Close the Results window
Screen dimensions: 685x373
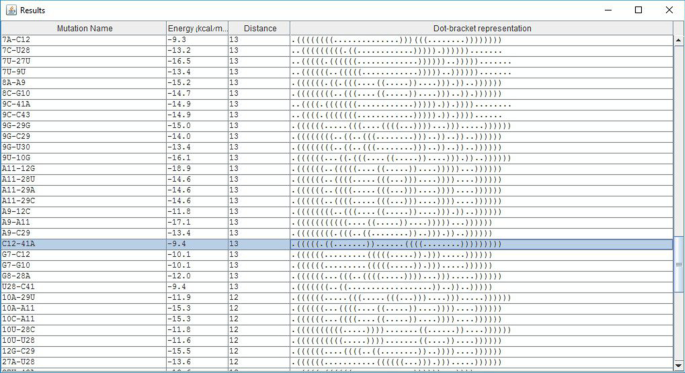669,10
